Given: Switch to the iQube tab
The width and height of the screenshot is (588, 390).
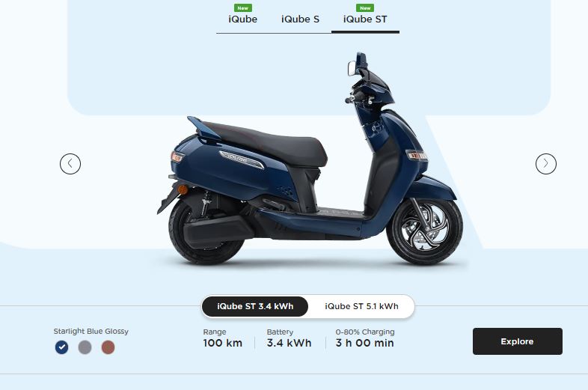Looking at the screenshot, I should coord(242,19).
